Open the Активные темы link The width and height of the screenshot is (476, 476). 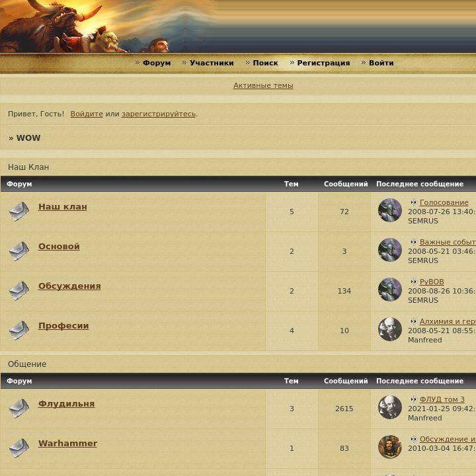click(x=263, y=85)
